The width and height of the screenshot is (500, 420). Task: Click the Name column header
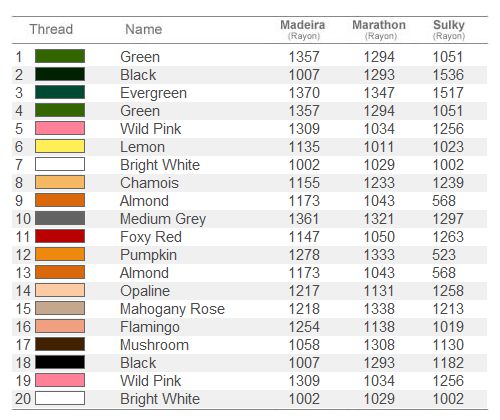[144, 29]
